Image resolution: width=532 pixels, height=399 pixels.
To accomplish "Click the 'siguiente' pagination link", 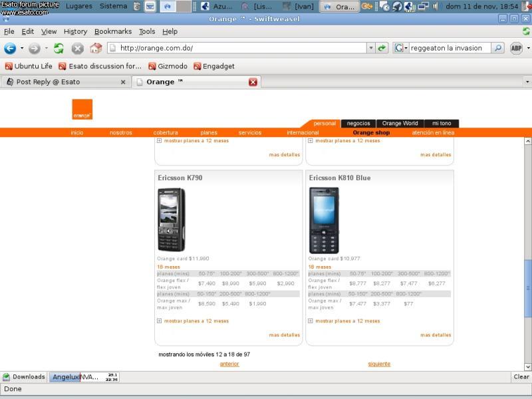I will pos(379,364).
